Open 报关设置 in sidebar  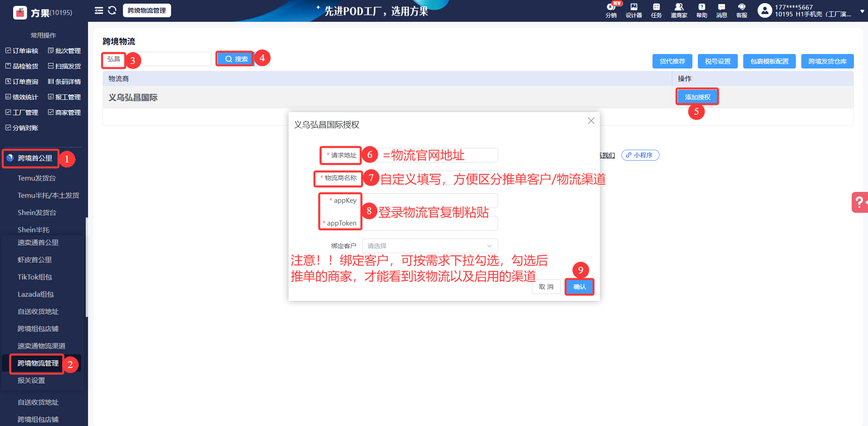tap(31, 381)
